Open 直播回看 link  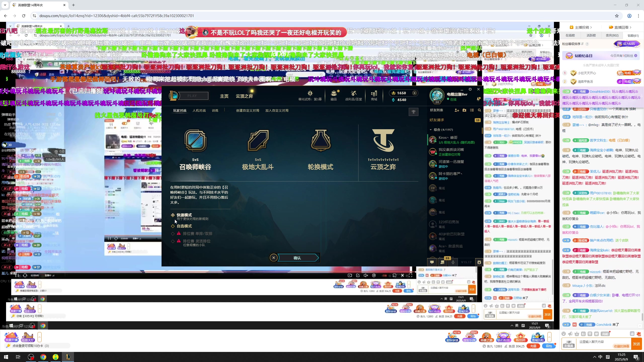click(x=620, y=27)
